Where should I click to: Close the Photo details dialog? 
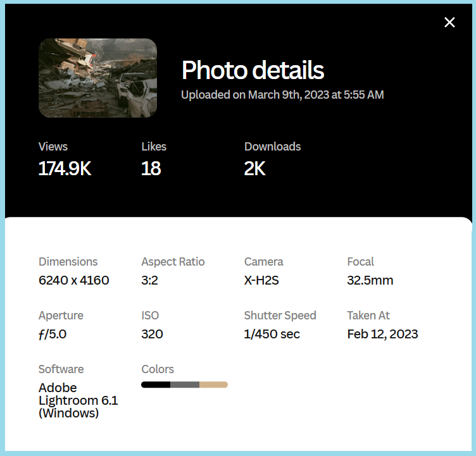(x=449, y=23)
